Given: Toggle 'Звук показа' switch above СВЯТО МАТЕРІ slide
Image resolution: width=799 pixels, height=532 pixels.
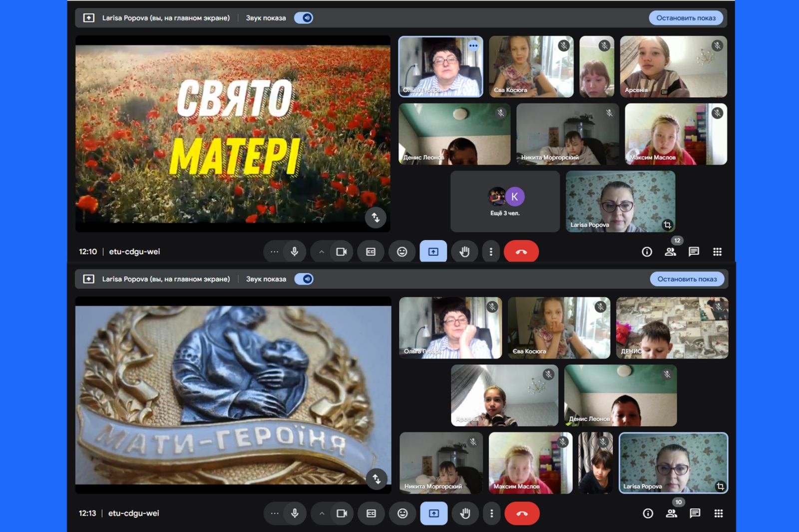Looking at the screenshot, I should point(304,18).
